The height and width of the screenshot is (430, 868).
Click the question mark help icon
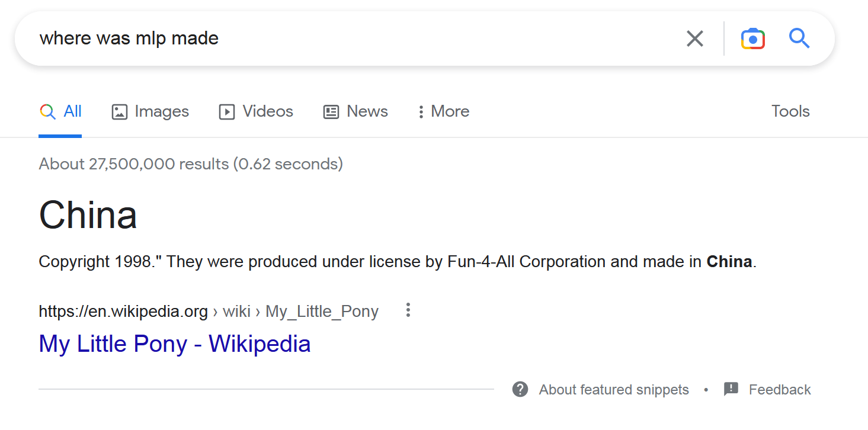[520, 389]
